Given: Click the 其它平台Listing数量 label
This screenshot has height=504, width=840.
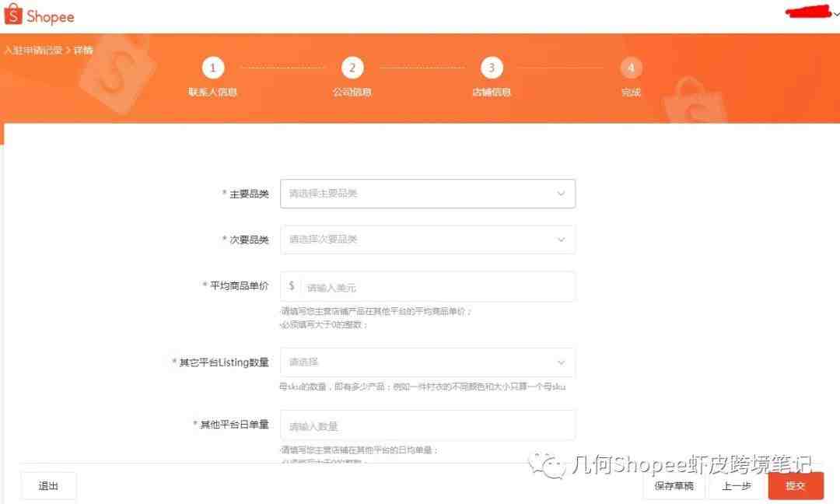Looking at the screenshot, I should pos(224,362).
